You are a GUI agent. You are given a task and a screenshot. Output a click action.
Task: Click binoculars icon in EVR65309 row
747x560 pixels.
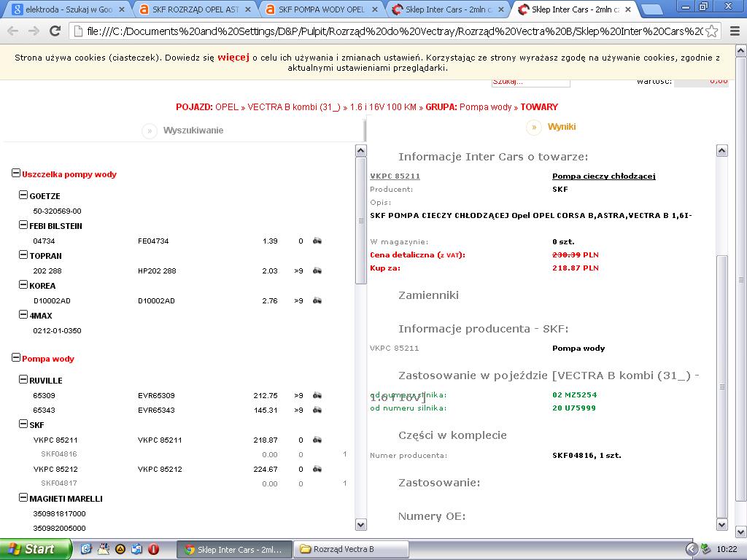(x=317, y=396)
